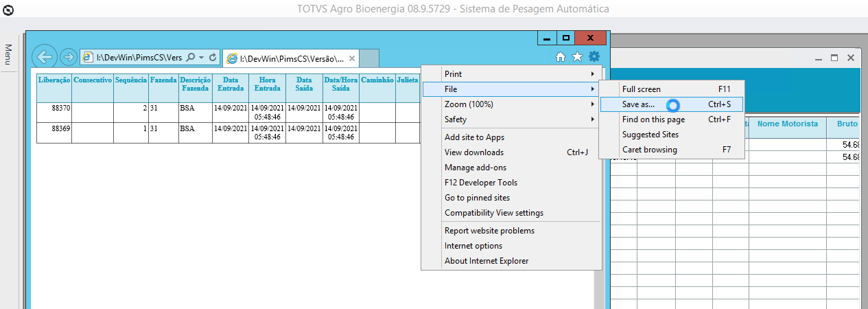The height and width of the screenshot is (309, 868).
Task: Click Nome Motorista header in background window
Action: [x=788, y=124]
